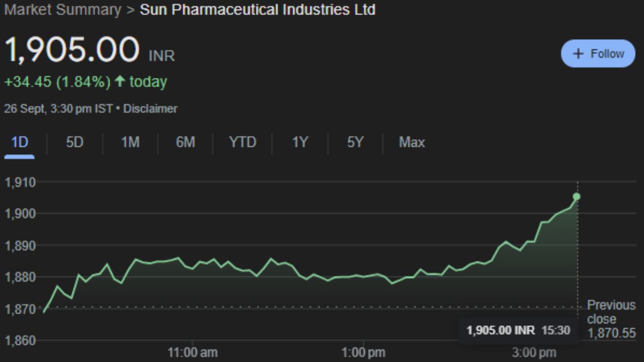Viewport: 644px width, 362px height.
Task: Click the 1,910 y-axis label
Action: click(20, 182)
